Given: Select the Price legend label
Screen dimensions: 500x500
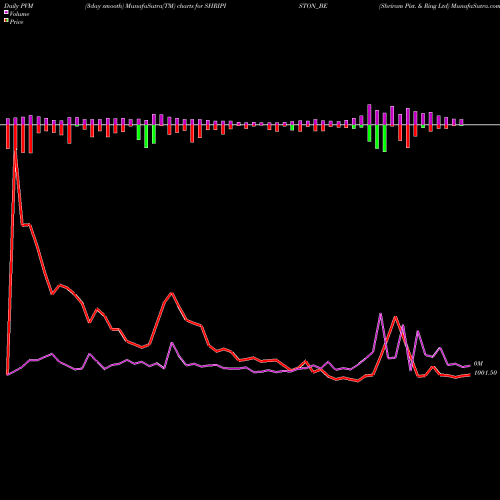Looking at the screenshot, I should tap(16, 22).
